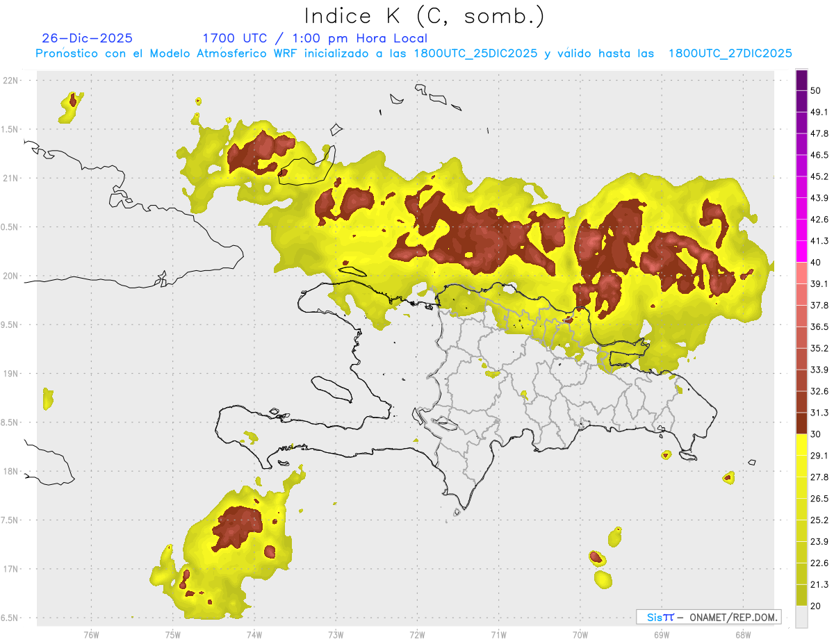Click the legend value '45.2'
Viewport: 834px width, 644px height.
coord(819,176)
